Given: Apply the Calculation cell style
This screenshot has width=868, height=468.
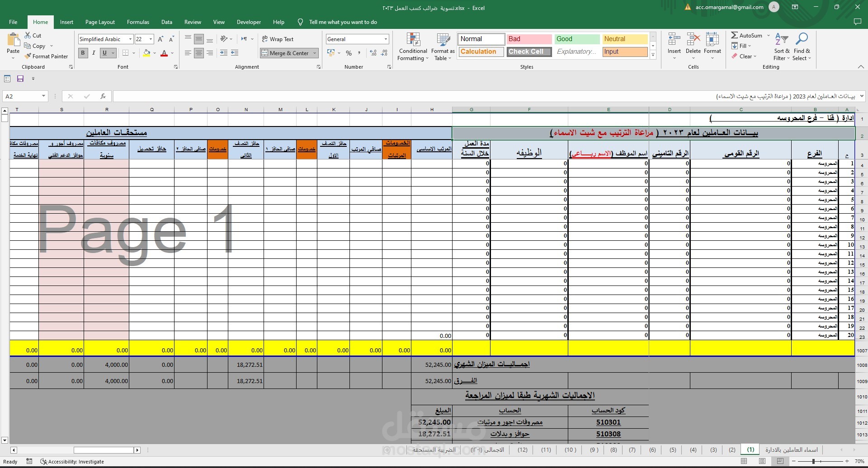Looking at the screenshot, I should (481, 51).
